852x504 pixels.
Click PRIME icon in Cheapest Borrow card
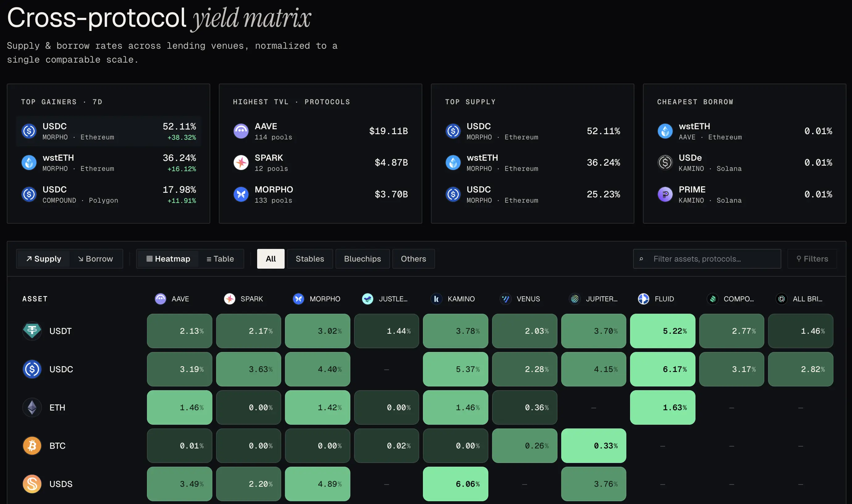click(x=665, y=194)
